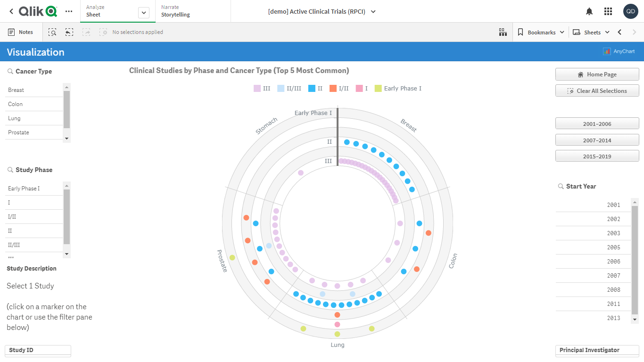Image resolution: width=644 pixels, height=362 pixels.
Task: Open notifications via the bell icon
Action: point(589,11)
